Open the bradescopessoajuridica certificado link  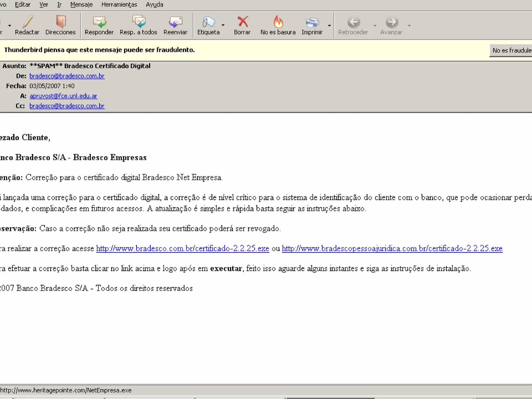(392, 249)
